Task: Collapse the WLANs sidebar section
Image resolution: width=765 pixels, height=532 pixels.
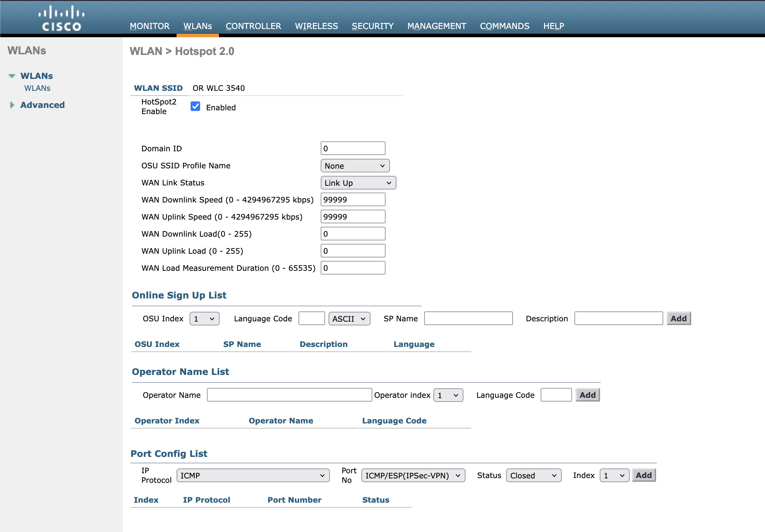Action: (12, 76)
